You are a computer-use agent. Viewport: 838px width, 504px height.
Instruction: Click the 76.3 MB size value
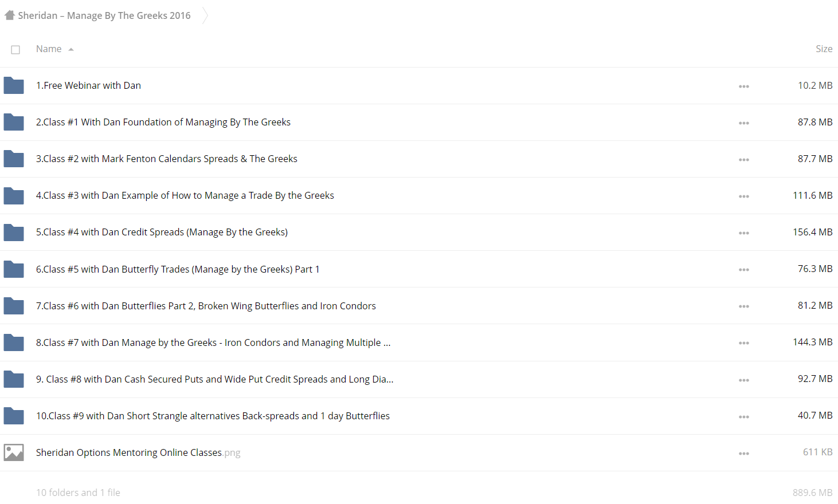815,269
